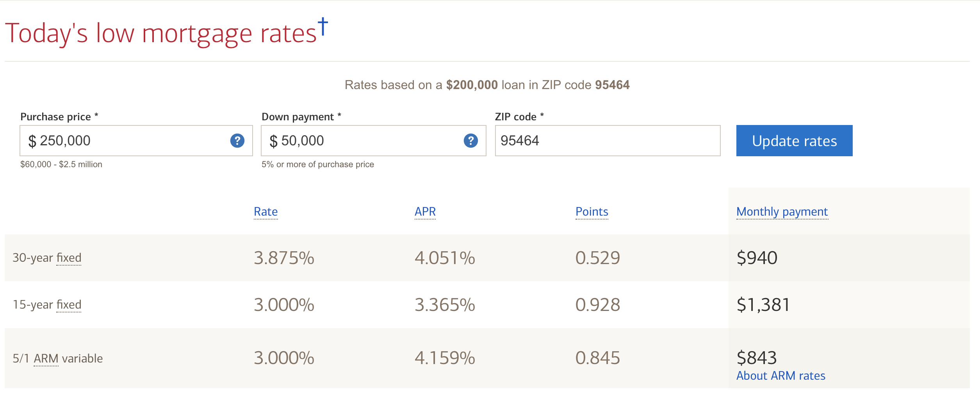Click the '$60,000 - $2.5 million' hint text
This screenshot has width=980, height=400.
pyautogui.click(x=61, y=164)
